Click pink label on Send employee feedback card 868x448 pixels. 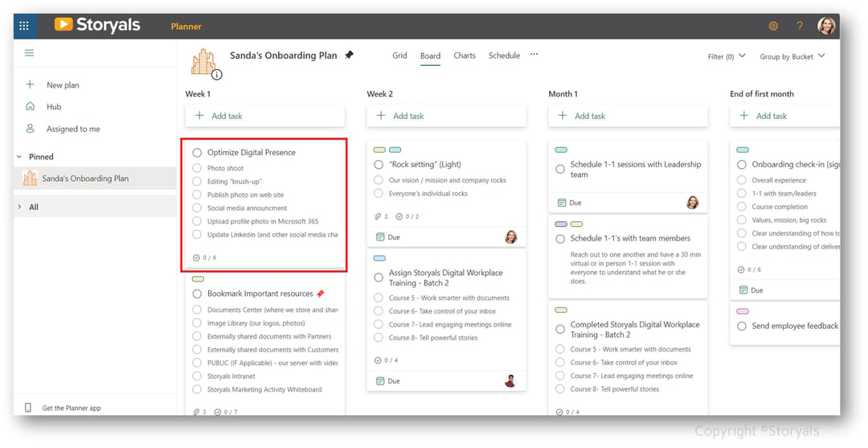(x=743, y=312)
